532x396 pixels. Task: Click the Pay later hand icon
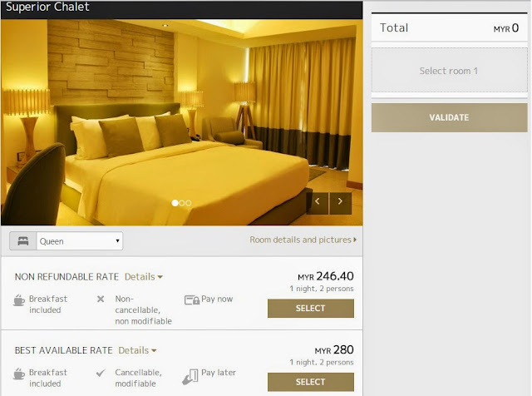tap(190, 377)
